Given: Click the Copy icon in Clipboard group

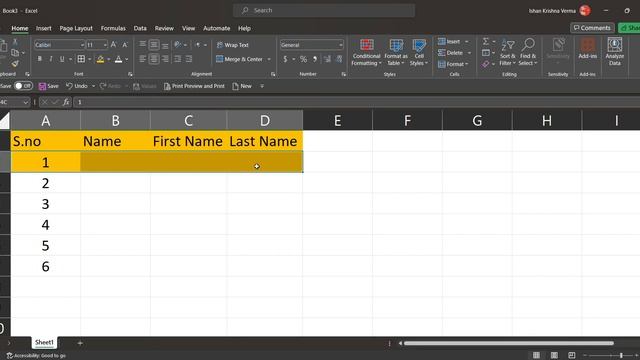Looking at the screenshot, I should pos(15,53).
